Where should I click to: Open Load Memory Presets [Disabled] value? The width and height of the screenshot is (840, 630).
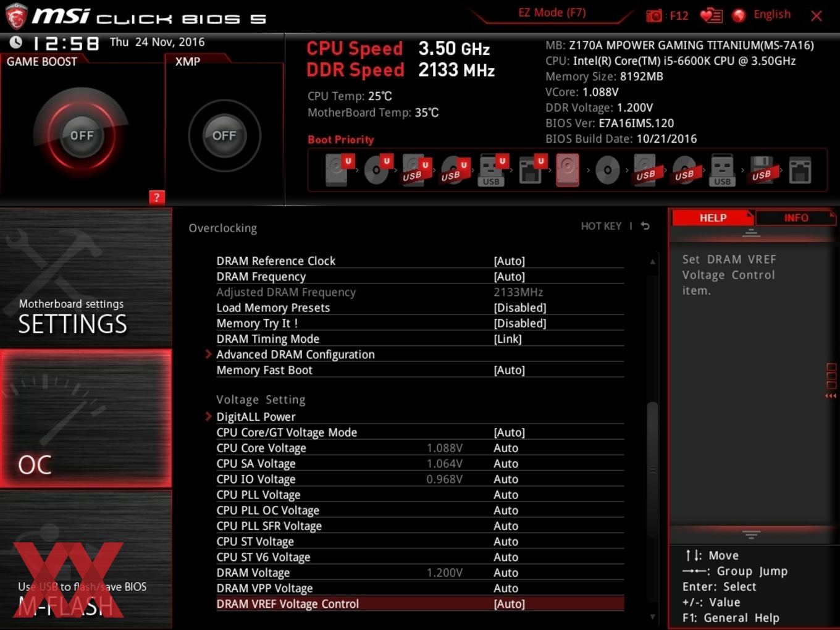point(520,308)
